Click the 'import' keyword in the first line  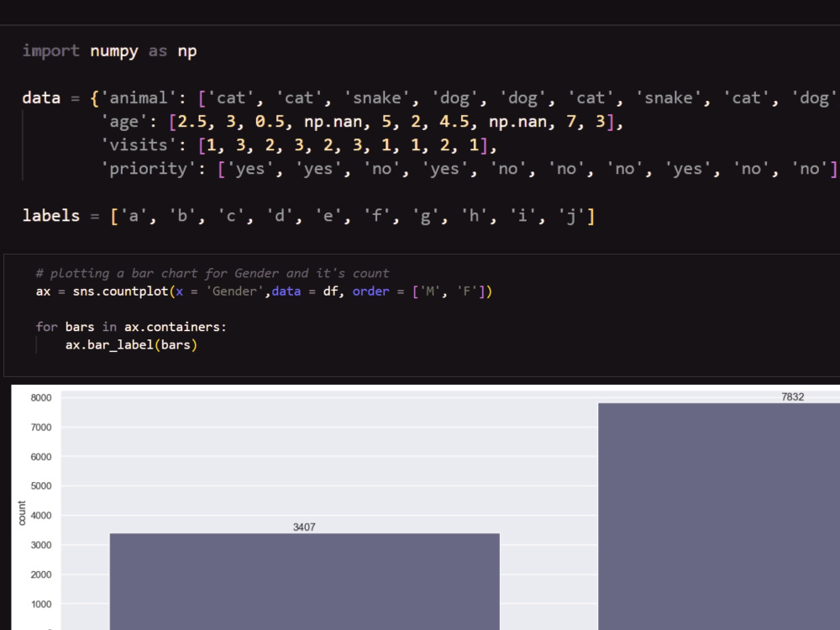tap(51, 51)
